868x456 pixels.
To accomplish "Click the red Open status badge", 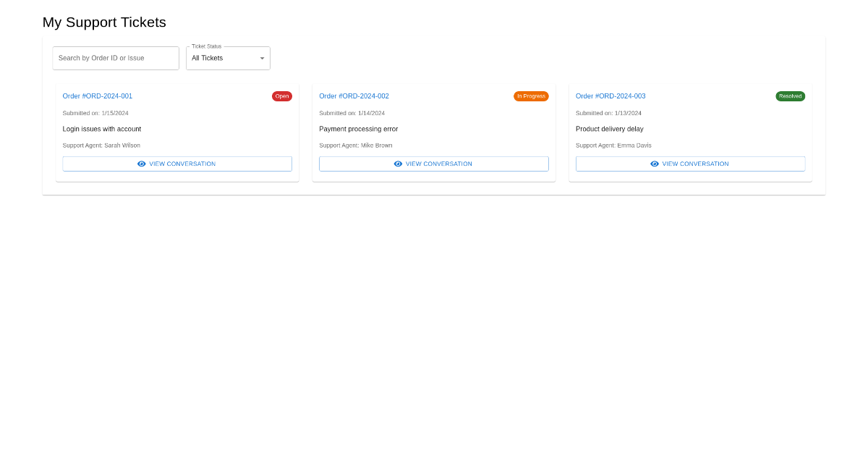I will tap(282, 96).
